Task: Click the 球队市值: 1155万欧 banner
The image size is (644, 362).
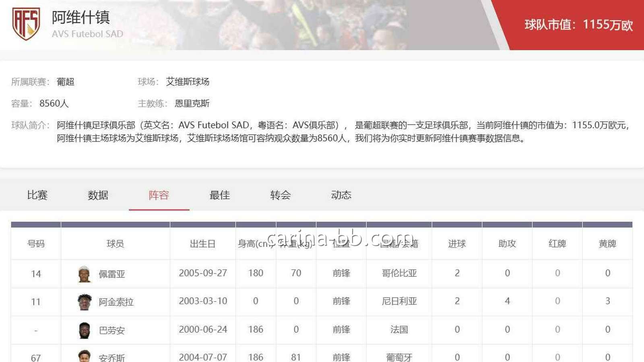Action: (578, 25)
